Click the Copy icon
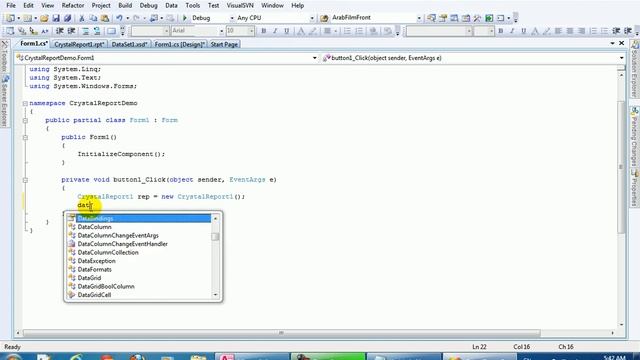The width and height of the screenshot is (640, 360). (x=93, y=18)
